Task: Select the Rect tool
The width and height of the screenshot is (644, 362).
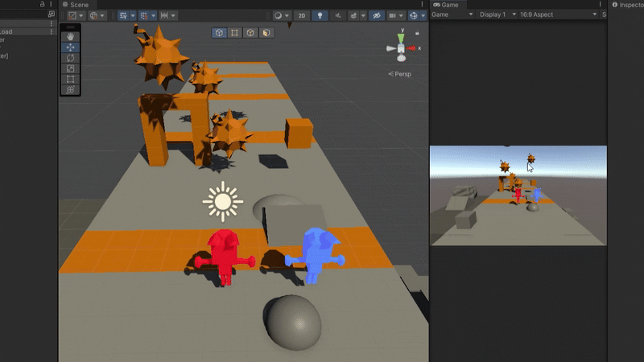Action: click(70, 79)
